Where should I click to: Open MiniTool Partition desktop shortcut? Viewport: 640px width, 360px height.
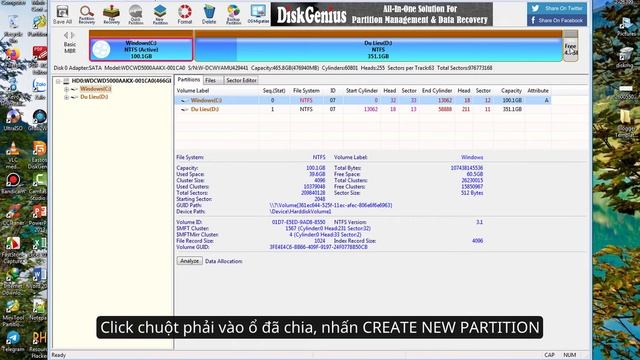13,313
